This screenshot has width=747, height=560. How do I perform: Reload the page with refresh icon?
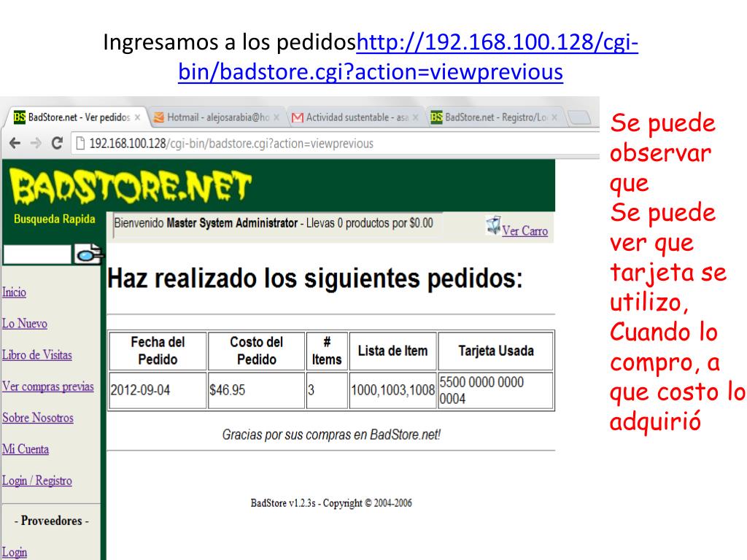(57, 143)
